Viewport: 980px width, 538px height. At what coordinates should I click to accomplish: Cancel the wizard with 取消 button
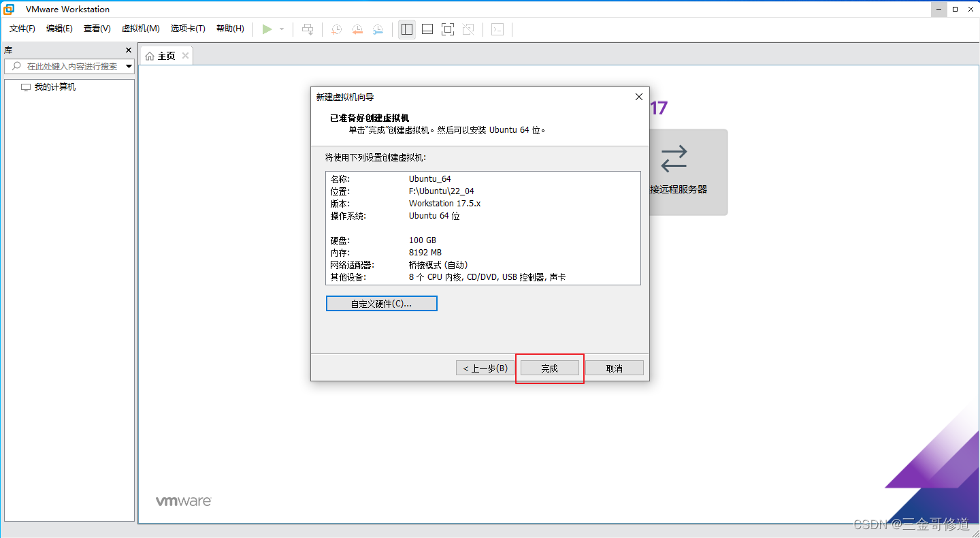tap(614, 368)
